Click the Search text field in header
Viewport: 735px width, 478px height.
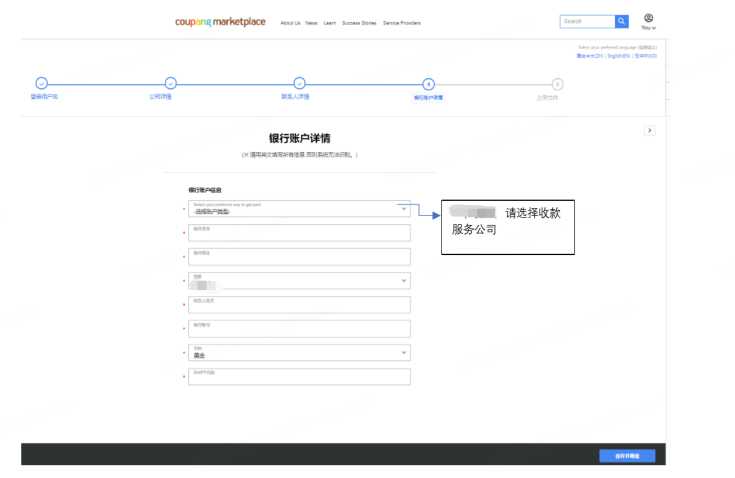pos(586,21)
